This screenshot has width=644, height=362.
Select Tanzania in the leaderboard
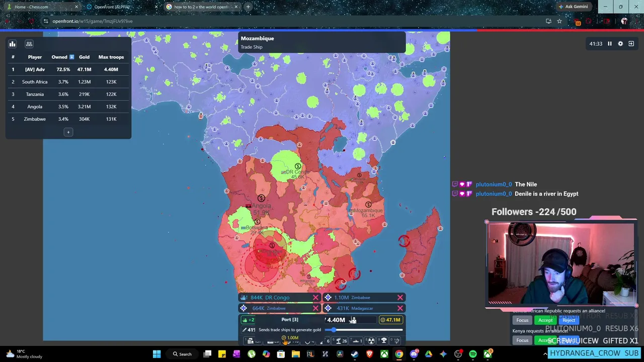[68, 94]
